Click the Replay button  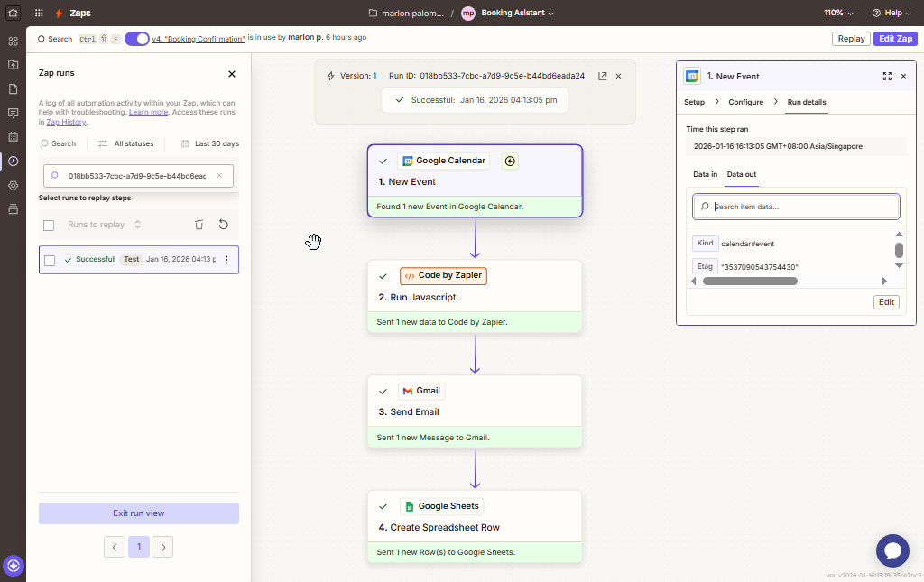point(851,39)
